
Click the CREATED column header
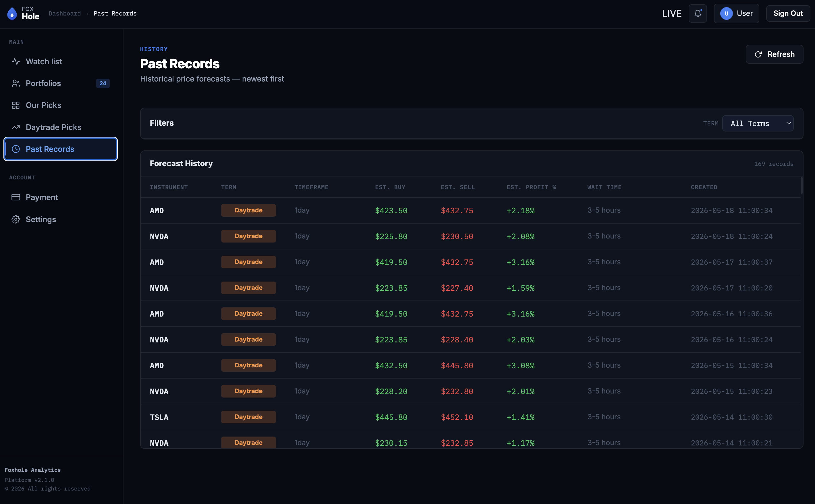coord(704,187)
